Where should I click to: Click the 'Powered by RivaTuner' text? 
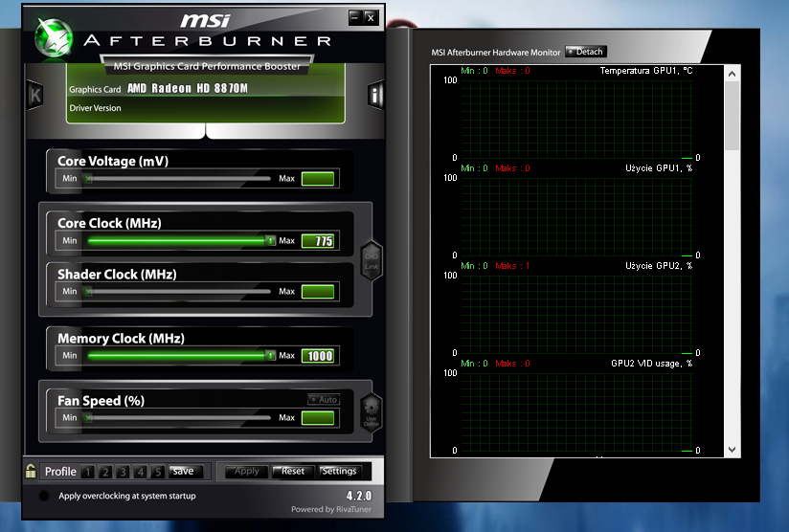(x=331, y=509)
